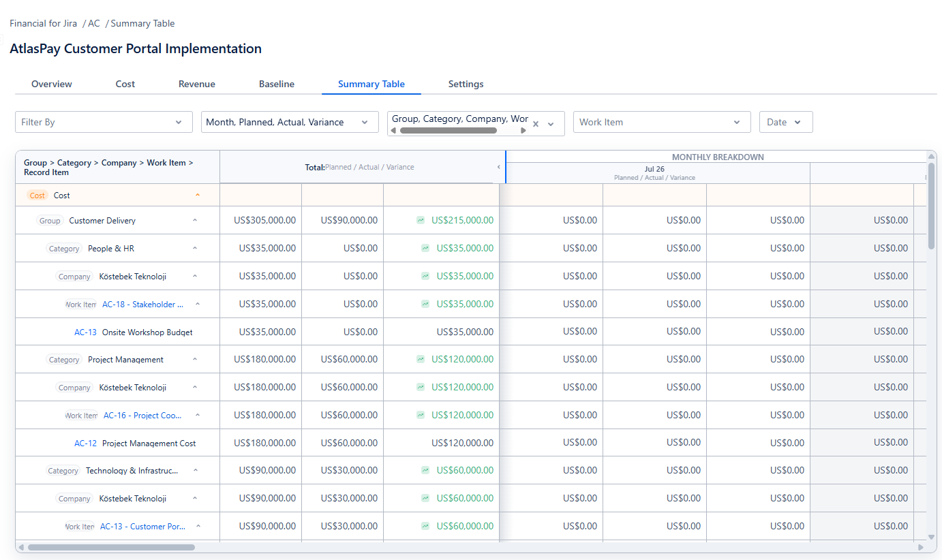Open the Group, Category, Company grouping dropdown

tap(551, 124)
